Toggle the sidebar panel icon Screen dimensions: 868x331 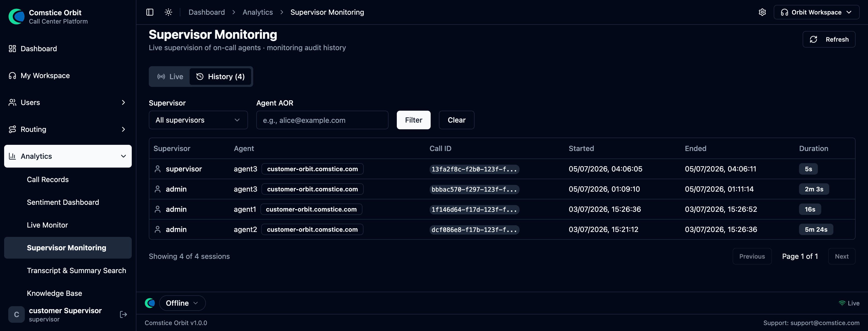point(150,12)
